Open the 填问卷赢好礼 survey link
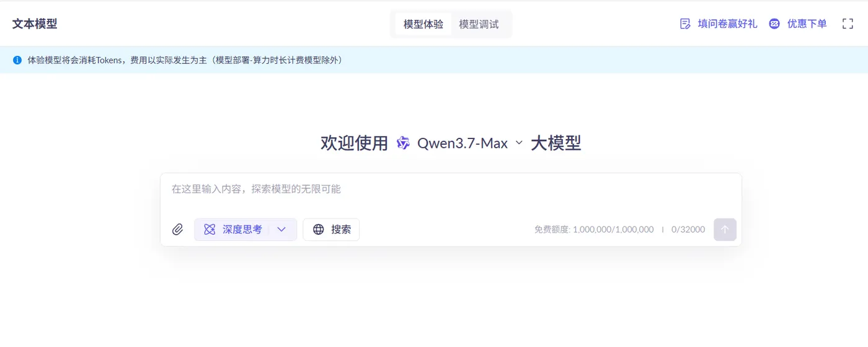This screenshot has height=347, width=868. (x=719, y=24)
